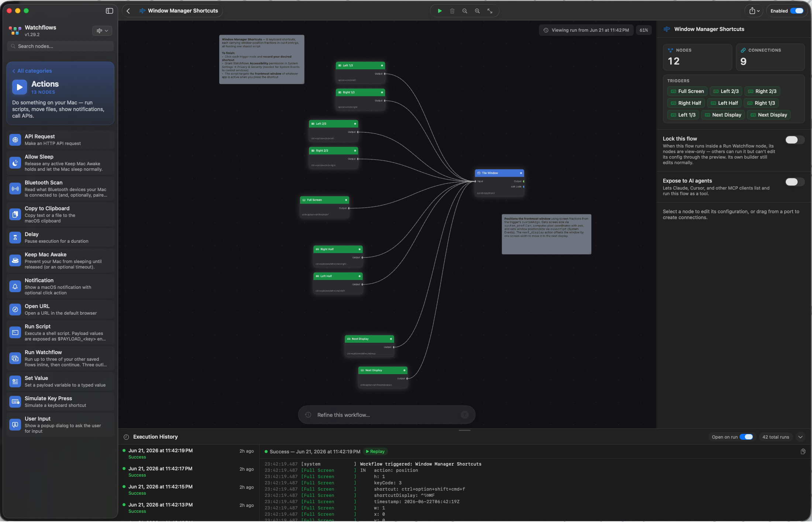
Task: Click the Full Screen trigger chip
Action: 687,91
